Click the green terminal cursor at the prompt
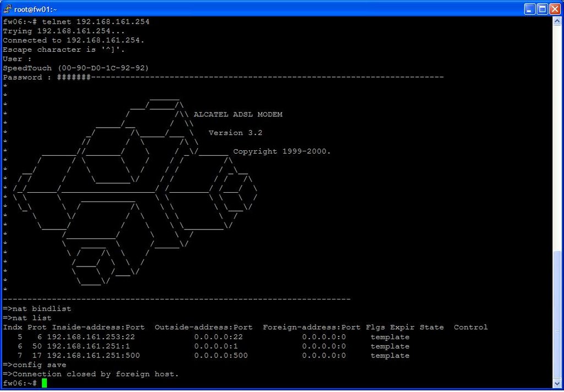The height and width of the screenshot is (392, 564). coord(44,383)
